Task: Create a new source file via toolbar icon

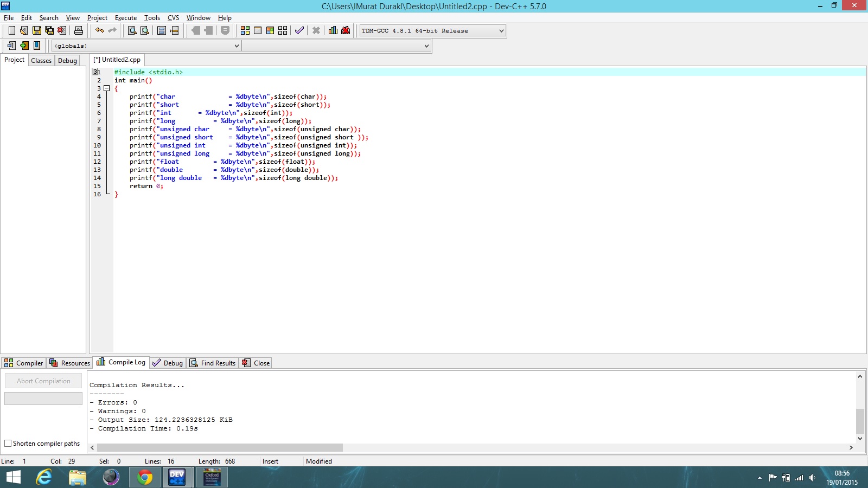Action: pyautogui.click(x=11, y=30)
